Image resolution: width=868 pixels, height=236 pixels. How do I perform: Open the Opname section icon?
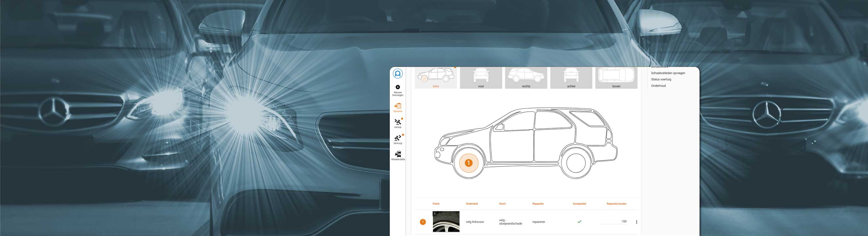(x=398, y=106)
